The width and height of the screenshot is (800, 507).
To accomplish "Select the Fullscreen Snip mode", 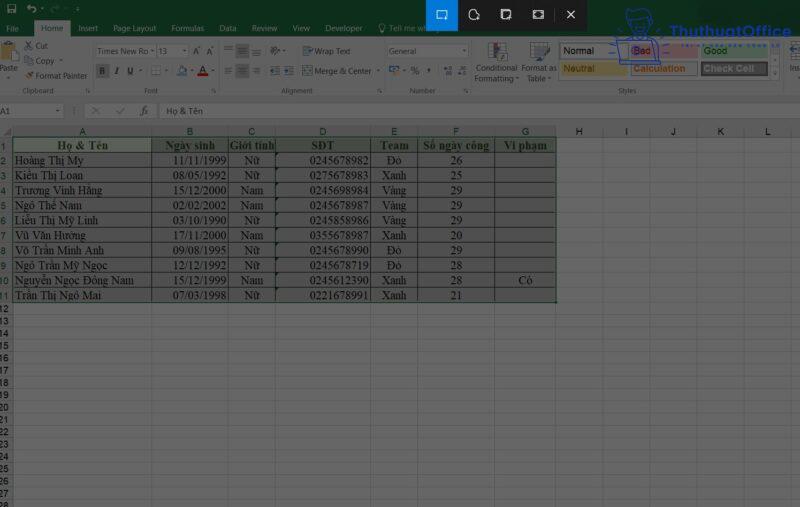I will point(538,15).
